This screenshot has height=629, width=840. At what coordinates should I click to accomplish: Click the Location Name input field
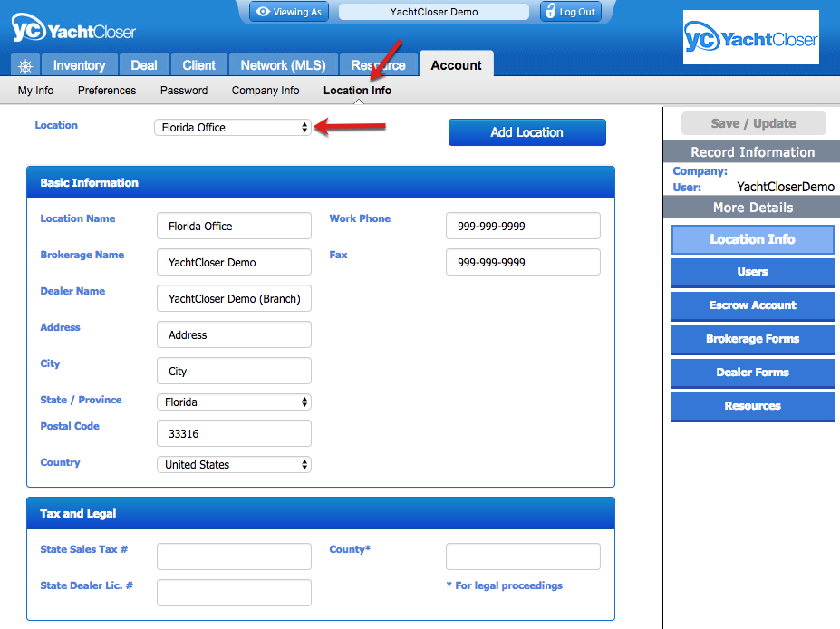[x=234, y=226]
